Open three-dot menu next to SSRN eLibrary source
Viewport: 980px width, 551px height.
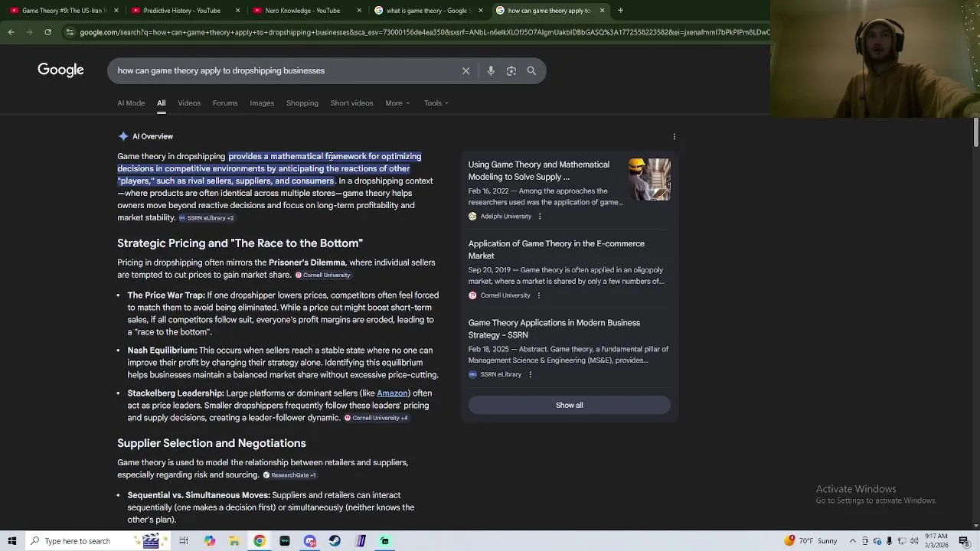[x=530, y=374]
